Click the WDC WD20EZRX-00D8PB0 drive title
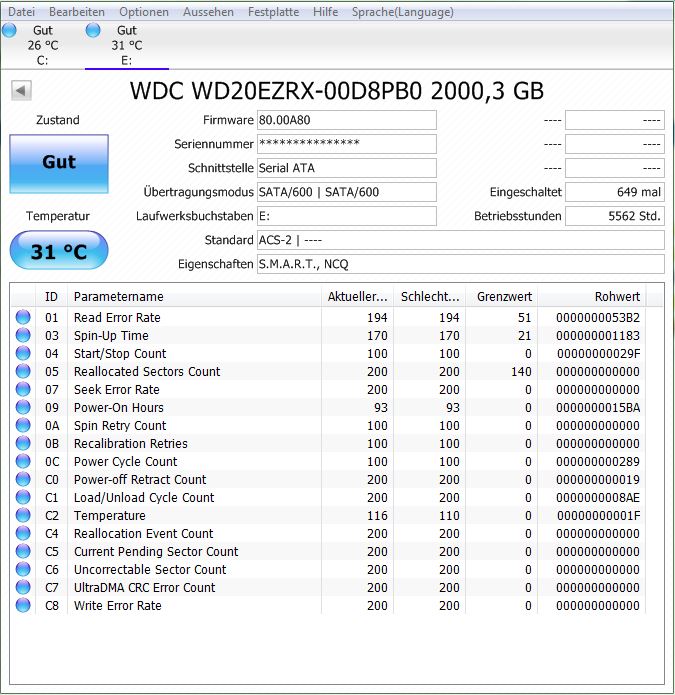This screenshot has width=675, height=695. 337,91
